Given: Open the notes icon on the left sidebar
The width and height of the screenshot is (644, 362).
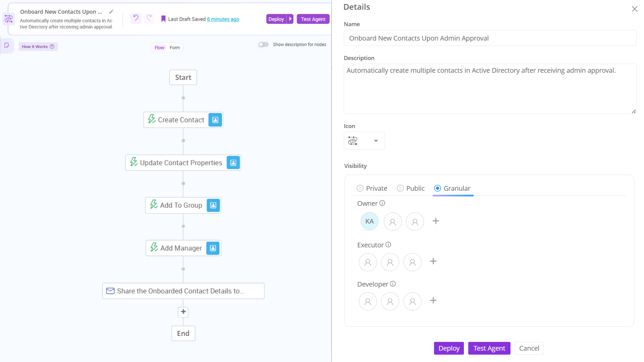Looking at the screenshot, I should (x=7, y=46).
